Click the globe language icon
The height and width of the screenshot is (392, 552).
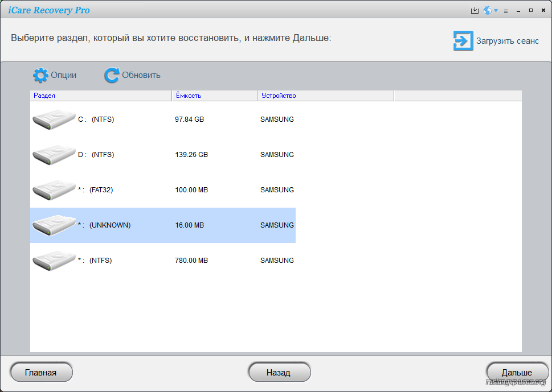point(488,11)
